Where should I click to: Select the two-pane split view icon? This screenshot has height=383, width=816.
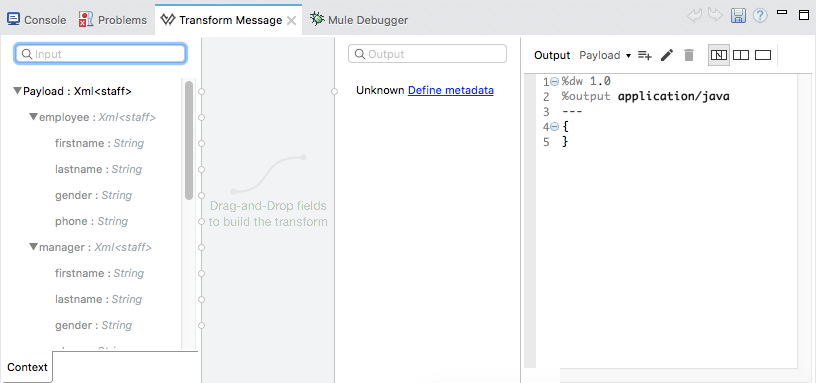tap(741, 55)
